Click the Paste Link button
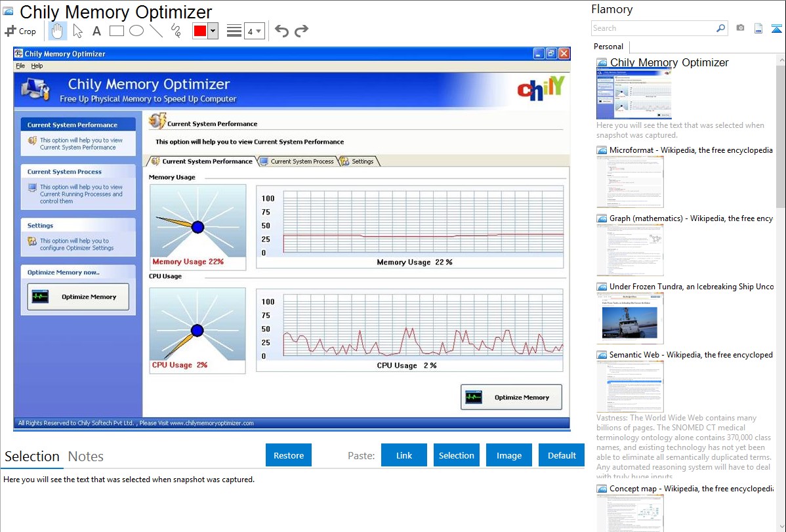Viewport: 786px width, 532px height. 404,455
